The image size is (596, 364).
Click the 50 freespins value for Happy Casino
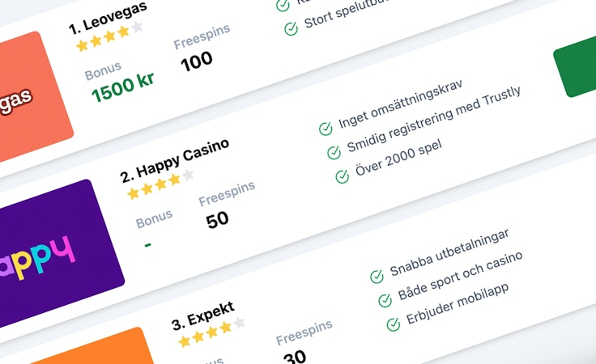[217, 220]
